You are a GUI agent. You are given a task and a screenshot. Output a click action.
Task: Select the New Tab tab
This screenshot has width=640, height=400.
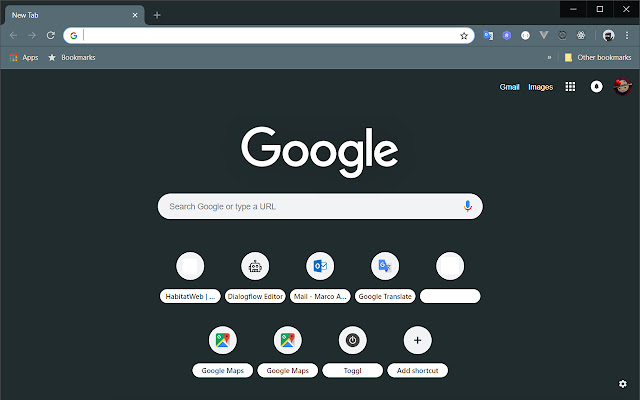point(74,15)
